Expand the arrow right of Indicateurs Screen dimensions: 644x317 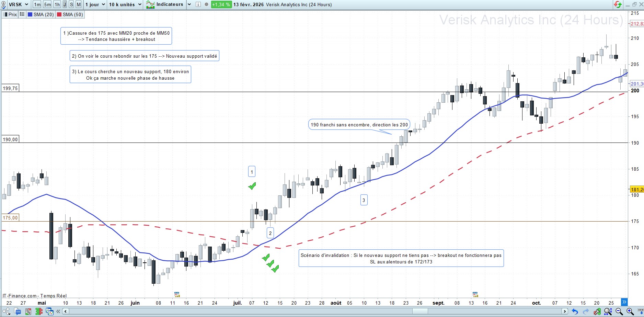click(x=189, y=4)
